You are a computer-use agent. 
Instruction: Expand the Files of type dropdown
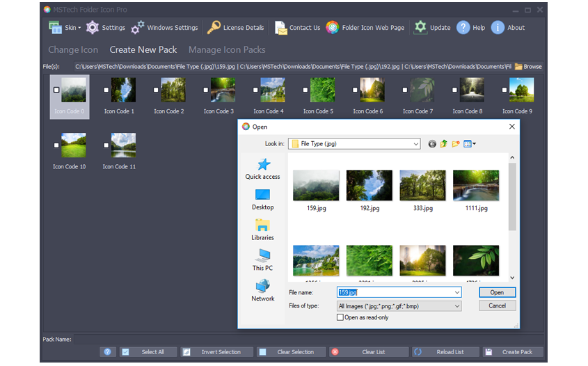point(456,306)
